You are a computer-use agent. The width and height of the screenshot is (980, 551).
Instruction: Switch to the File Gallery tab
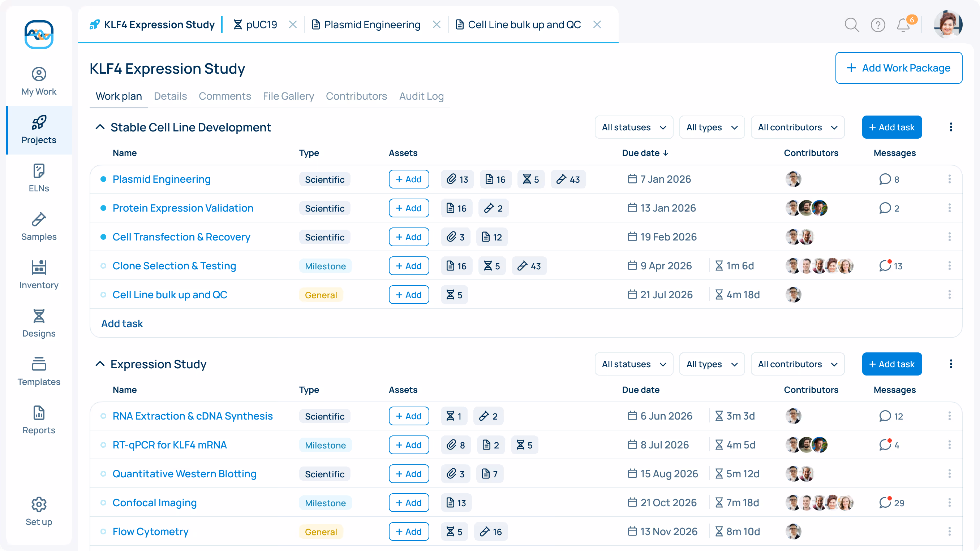tap(288, 96)
